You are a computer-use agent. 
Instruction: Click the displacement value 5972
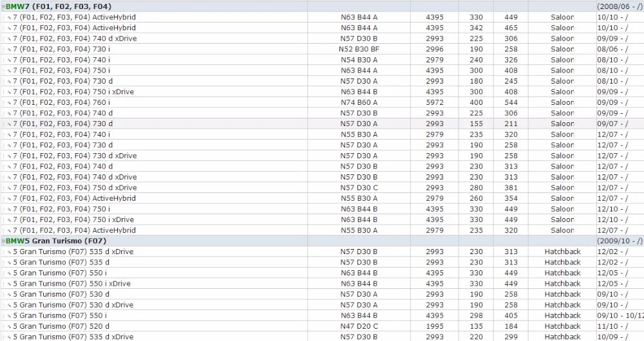(x=435, y=102)
